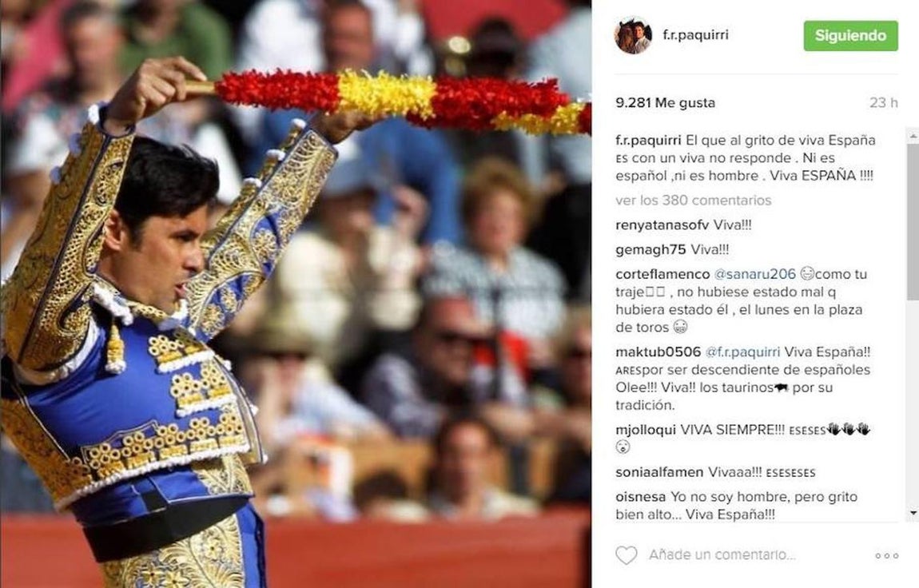Visit corteflamenco commenter profile
Image resolution: width=919 pixels, height=588 pixels.
click(x=662, y=274)
